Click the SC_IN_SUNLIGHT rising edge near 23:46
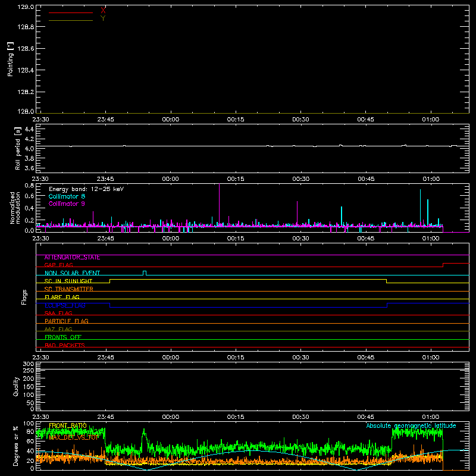Image resolution: width=476 pixels, height=476 pixels. 110,281
